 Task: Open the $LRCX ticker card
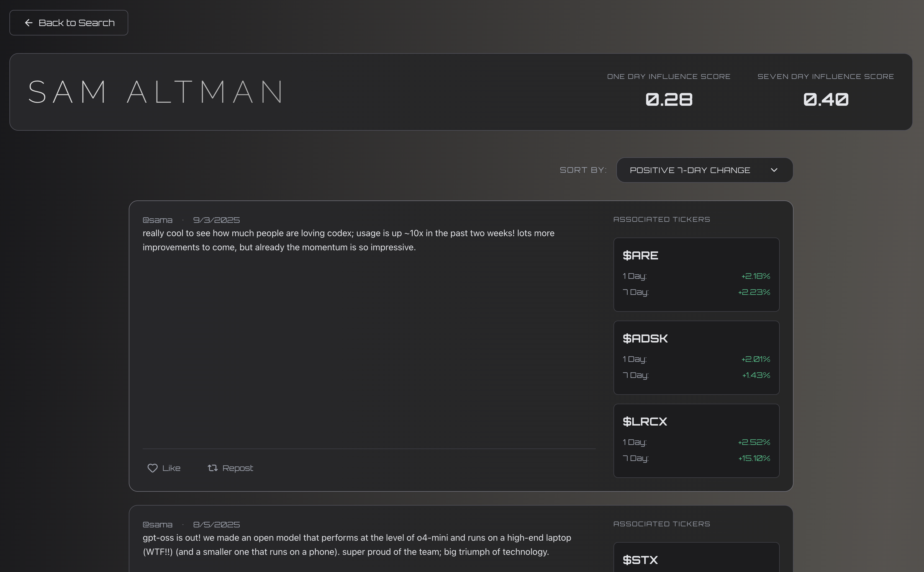[696, 440]
